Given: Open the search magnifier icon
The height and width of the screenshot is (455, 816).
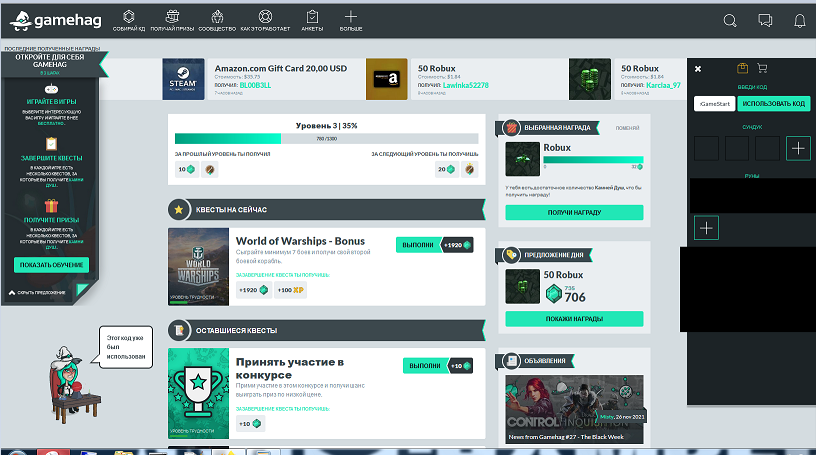Looking at the screenshot, I should [x=730, y=20].
